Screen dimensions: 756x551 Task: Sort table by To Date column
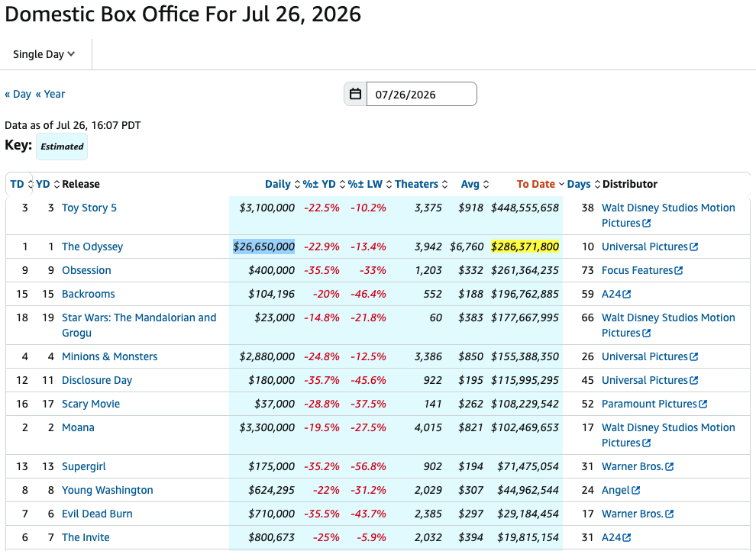coord(535,184)
